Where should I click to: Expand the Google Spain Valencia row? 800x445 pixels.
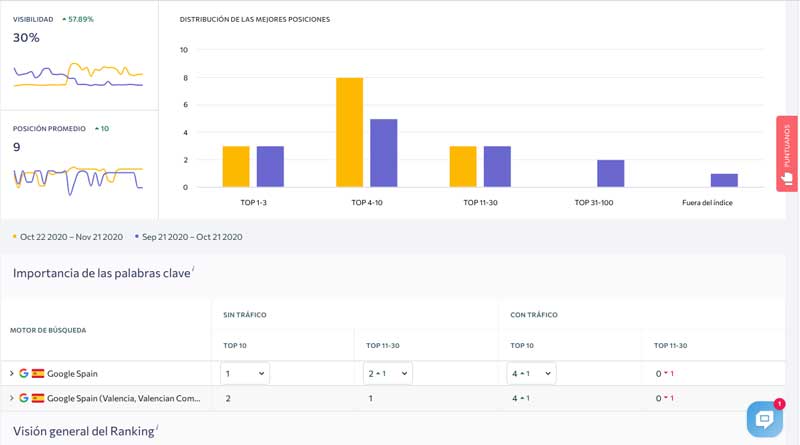[12, 398]
